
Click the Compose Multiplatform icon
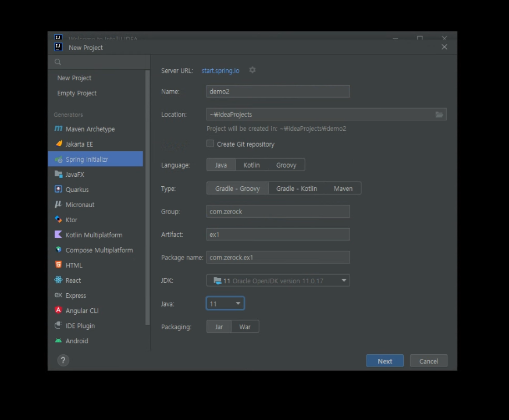(58, 250)
